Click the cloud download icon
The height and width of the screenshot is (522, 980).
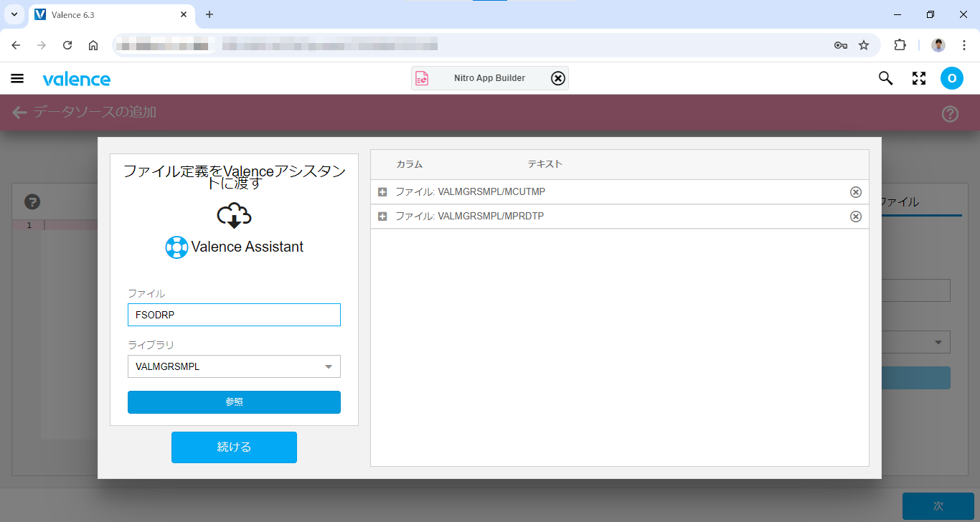click(x=234, y=216)
